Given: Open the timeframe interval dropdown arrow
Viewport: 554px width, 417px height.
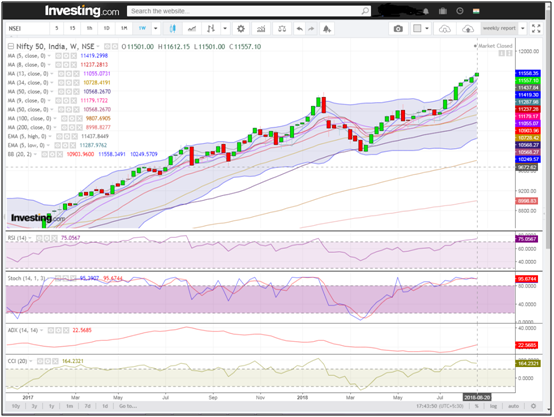Looking at the screenshot, I should pyautogui.click(x=155, y=29).
